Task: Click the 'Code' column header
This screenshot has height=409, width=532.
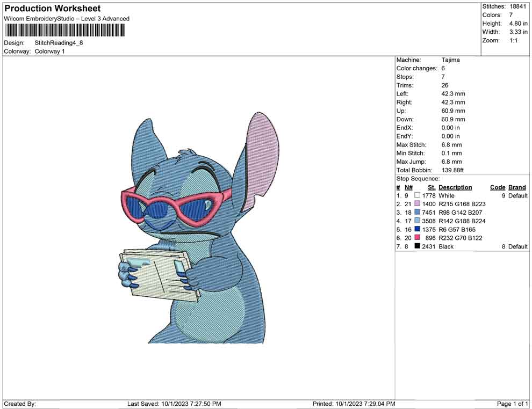Action: click(498, 187)
